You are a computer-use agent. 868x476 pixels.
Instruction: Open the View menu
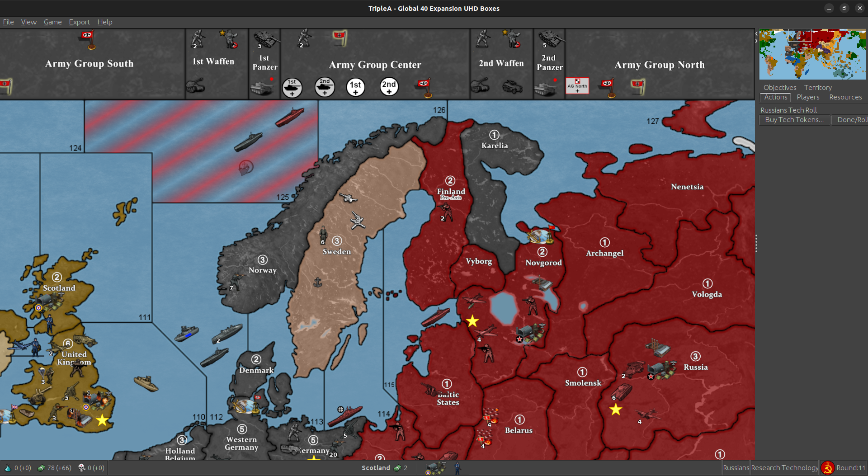[28, 22]
